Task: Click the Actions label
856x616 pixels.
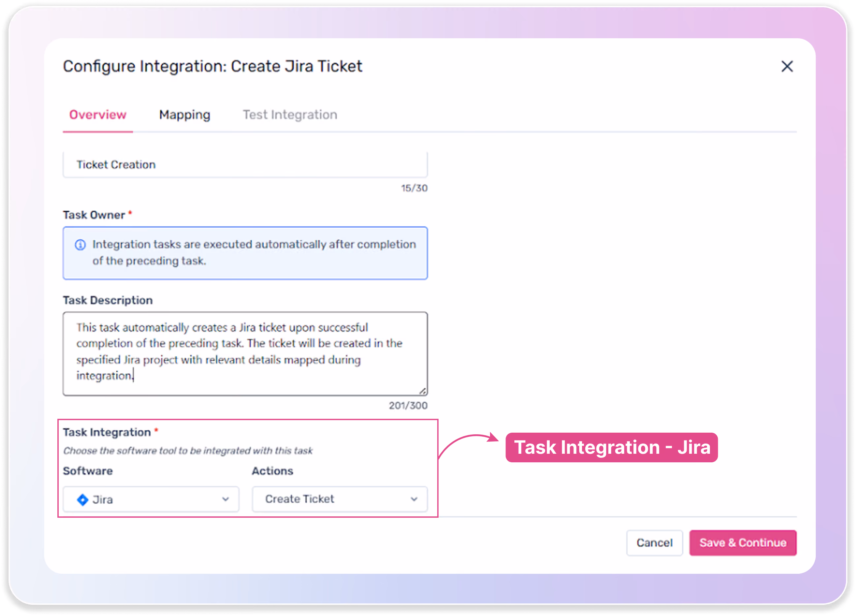Action: (272, 471)
